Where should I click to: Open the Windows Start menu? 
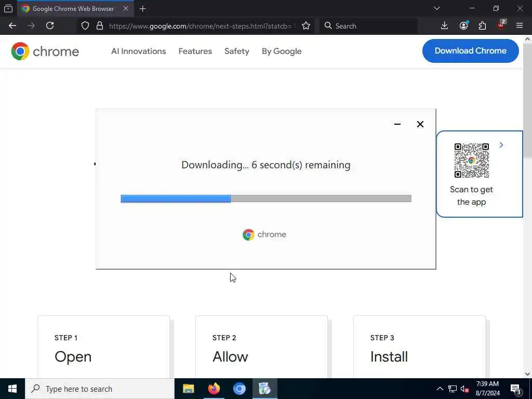(12, 389)
